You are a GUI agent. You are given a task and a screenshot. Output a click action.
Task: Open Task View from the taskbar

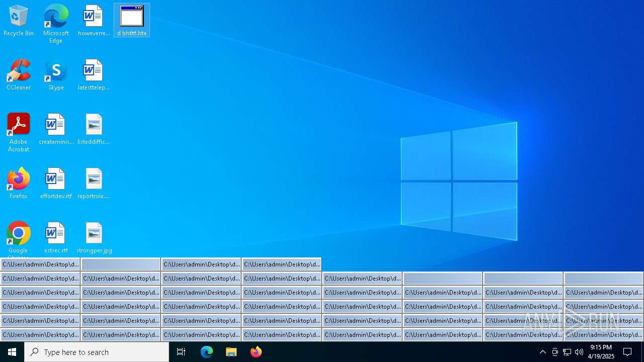[181, 352]
